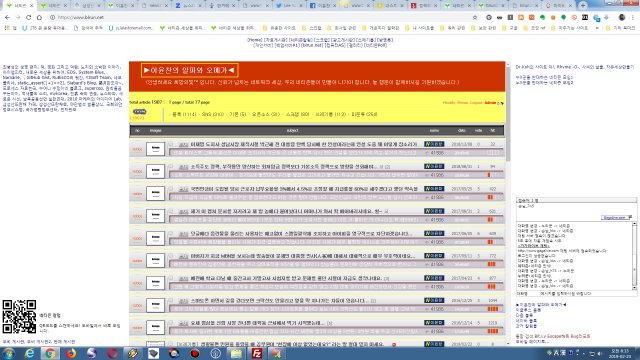
Task: Open a new browser tab
Action: (582, 6)
